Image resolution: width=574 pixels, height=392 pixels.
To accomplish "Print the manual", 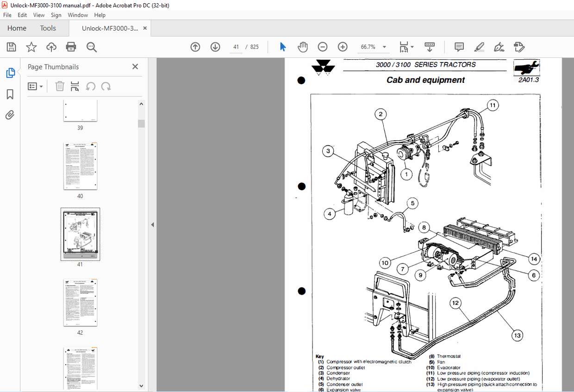I will (x=70, y=47).
